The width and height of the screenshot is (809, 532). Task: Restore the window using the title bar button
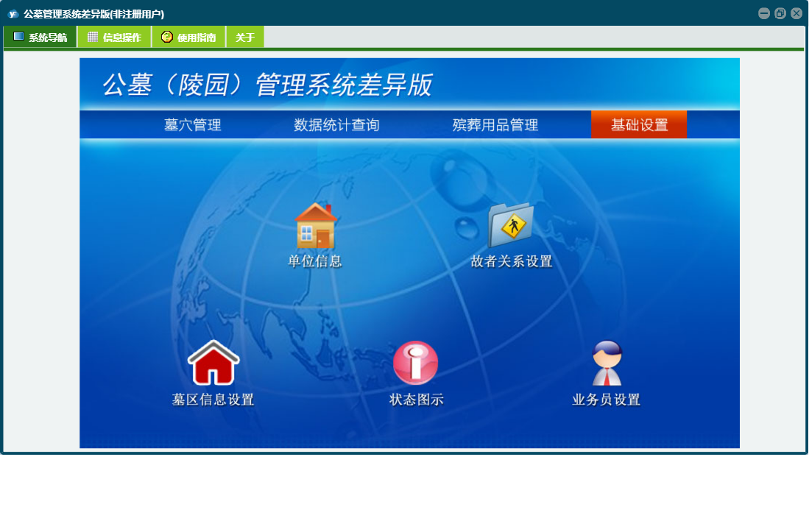[780, 13]
